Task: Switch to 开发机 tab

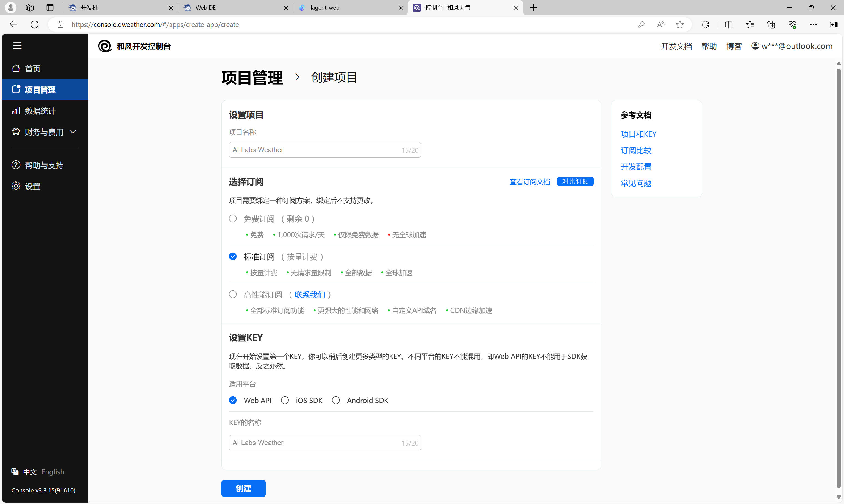Action: pyautogui.click(x=121, y=7)
